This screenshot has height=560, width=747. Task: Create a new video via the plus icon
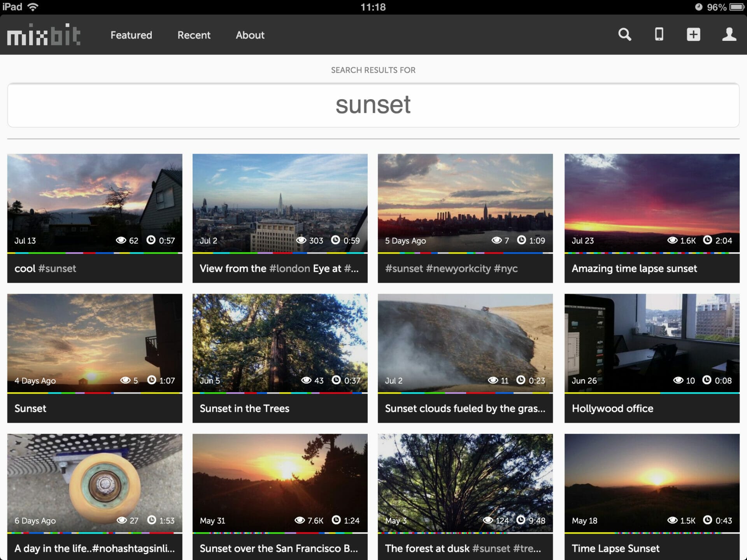[x=693, y=35]
